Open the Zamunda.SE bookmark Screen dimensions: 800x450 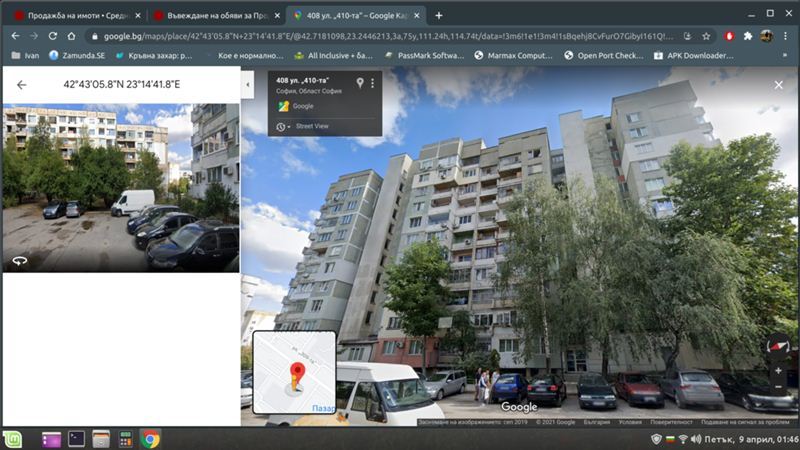78,56
